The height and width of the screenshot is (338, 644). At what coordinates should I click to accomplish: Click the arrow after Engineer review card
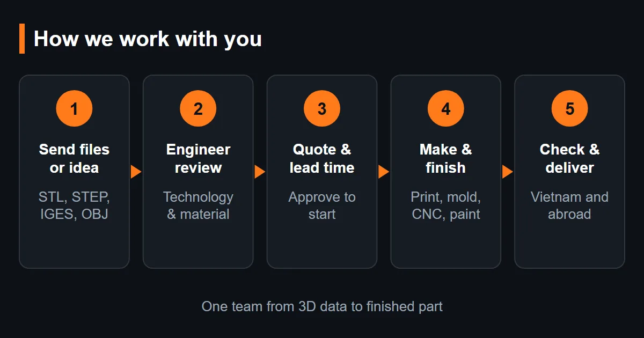point(260,172)
